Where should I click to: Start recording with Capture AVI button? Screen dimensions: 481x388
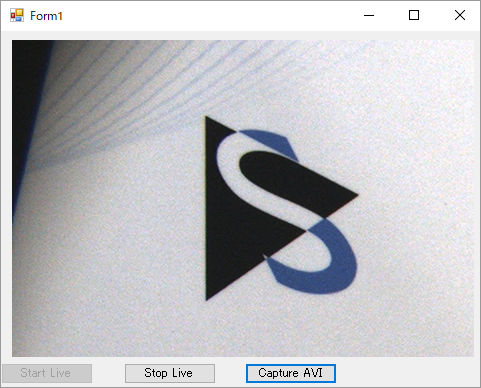pos(291,373)
